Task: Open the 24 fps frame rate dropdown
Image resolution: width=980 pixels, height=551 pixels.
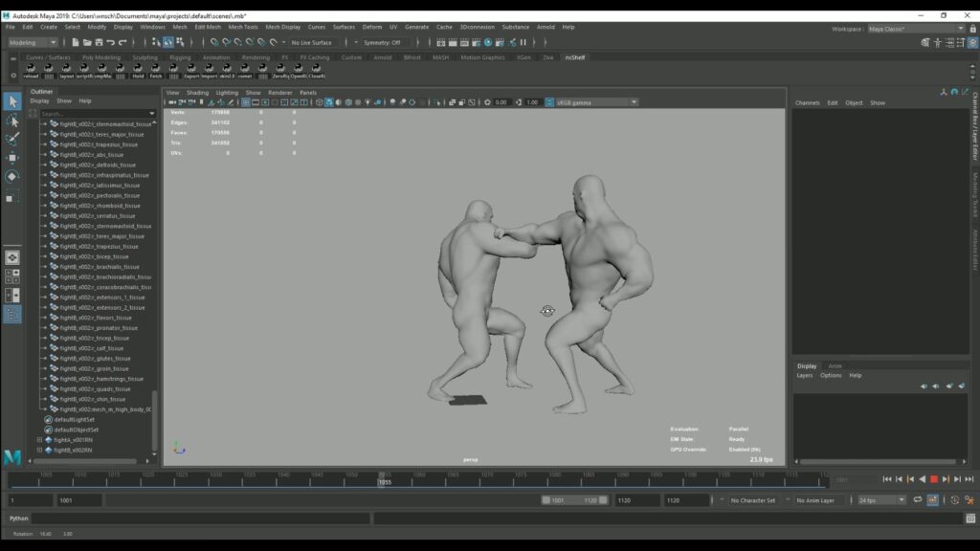Action: (x=881, y=499)
